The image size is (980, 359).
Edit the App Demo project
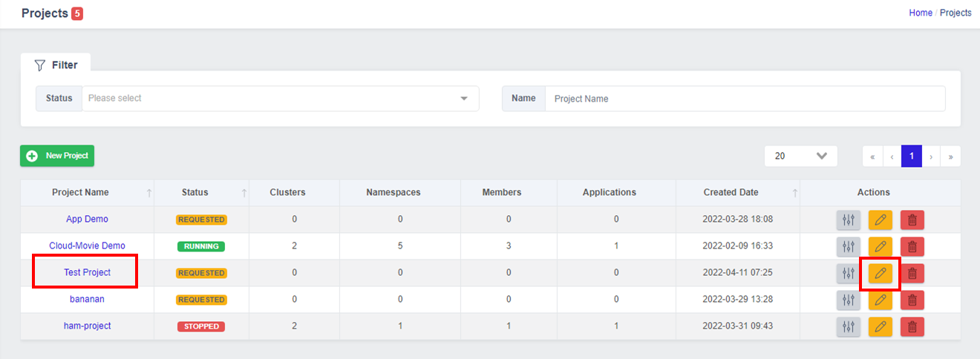881,220
